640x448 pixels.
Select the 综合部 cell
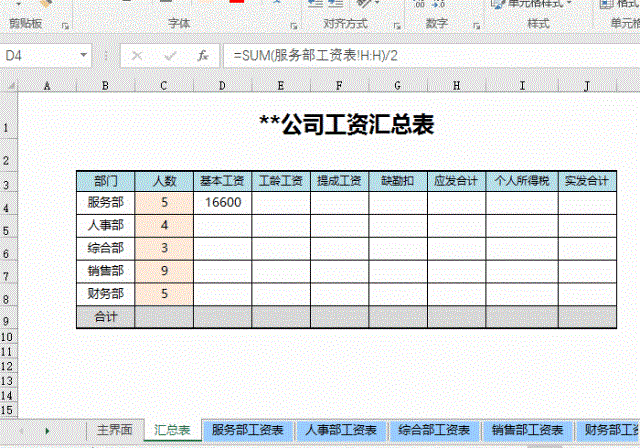105,248
